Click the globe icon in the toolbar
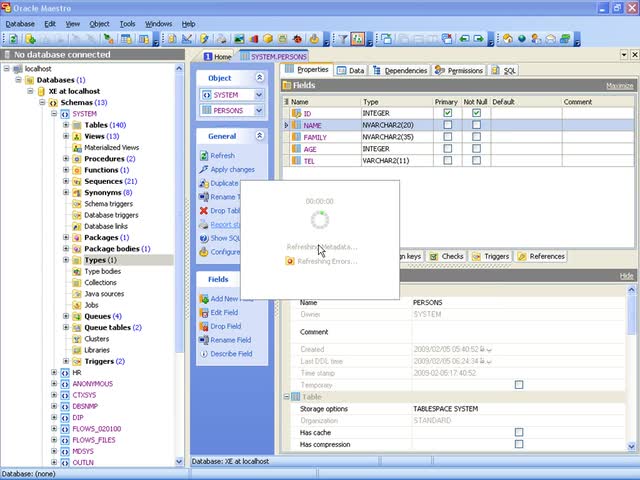The height and width of the screenshot is (480, 640). click(x=522, y=39)
